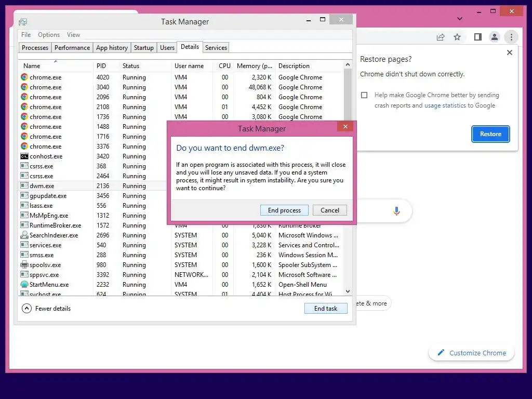Click Restore in Chrome's restore pages prompt
The width and height of the screenshot is (532, 399).
pyautogui.click(x=490, y=134)
